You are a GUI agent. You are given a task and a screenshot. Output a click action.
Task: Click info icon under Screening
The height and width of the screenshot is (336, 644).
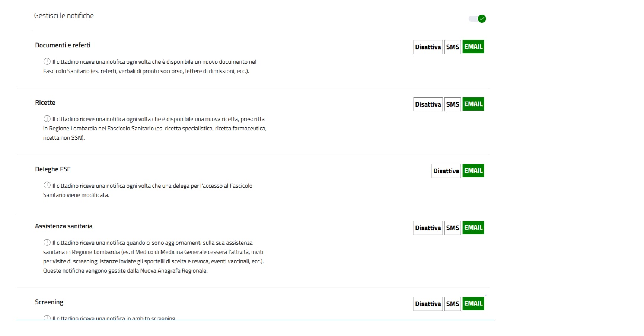[47, 318]
